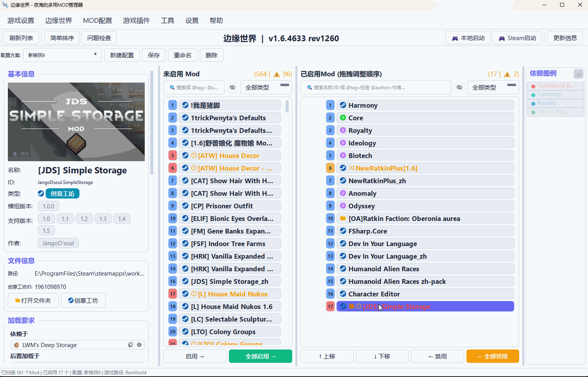Click locate target icon beside LWM's Deep Storage
588x377 pixels.
click(139, 345)
